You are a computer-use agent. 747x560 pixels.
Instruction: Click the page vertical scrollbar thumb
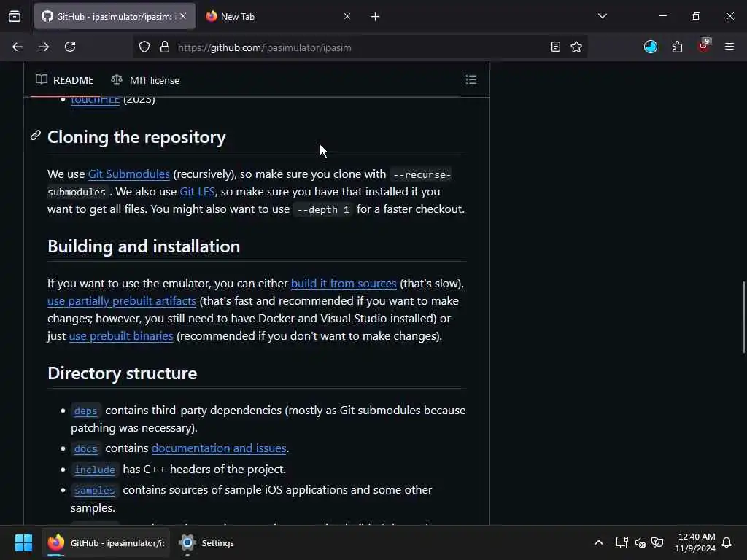coord(743,317)
